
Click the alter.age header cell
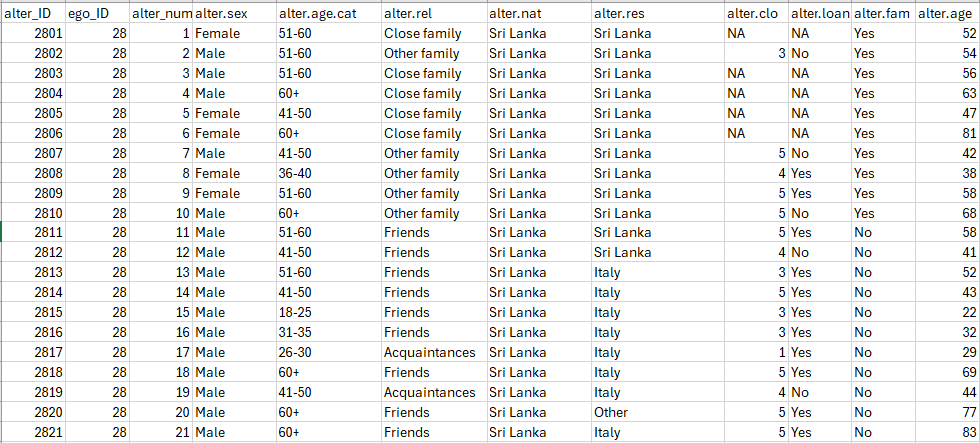coord(947,13)
